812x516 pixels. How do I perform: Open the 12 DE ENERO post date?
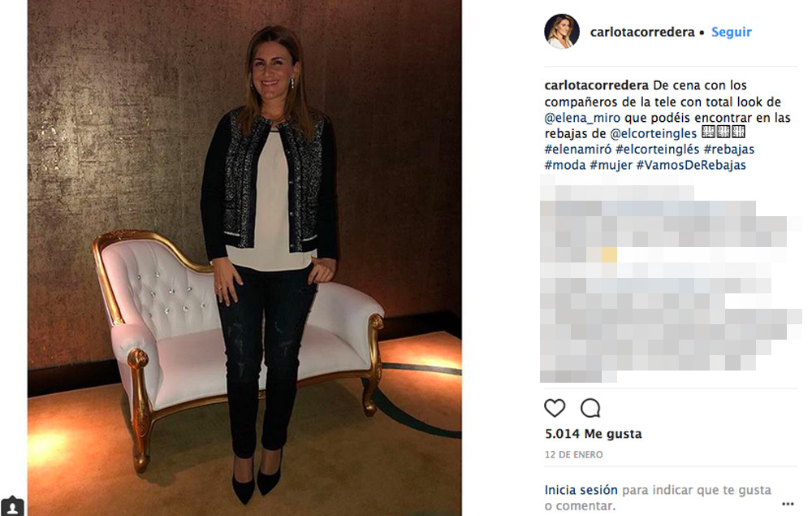click(x=574, y=454)
